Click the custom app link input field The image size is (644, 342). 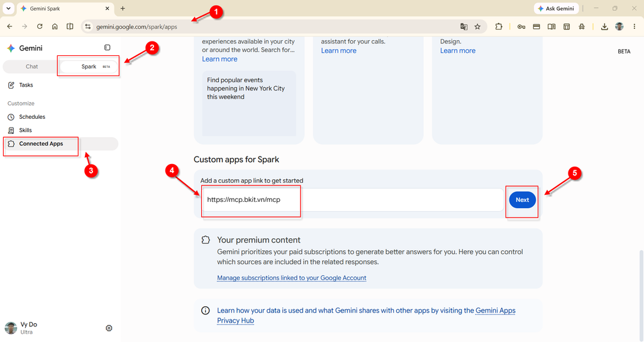(353, 200)
